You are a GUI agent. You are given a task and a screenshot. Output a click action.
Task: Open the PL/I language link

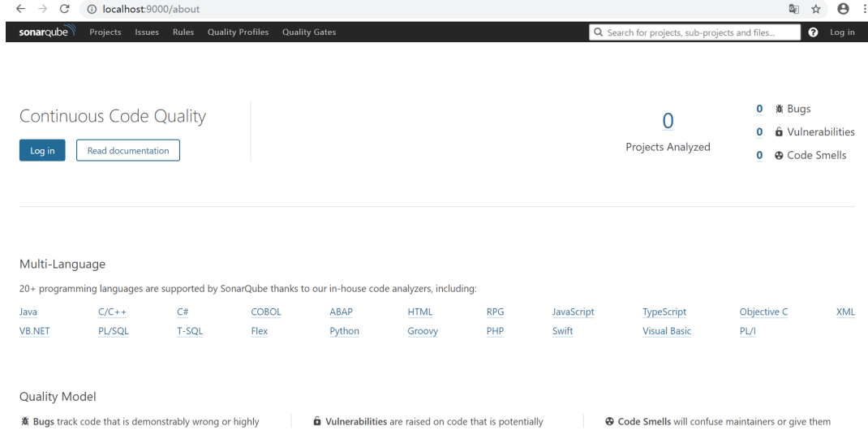pyautogui.click(x=747, y=331)
